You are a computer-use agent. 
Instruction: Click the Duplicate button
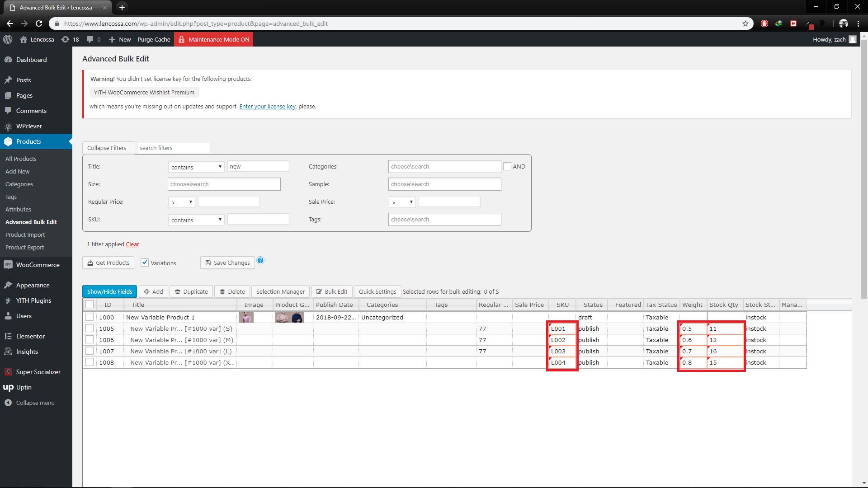pyautogui.click(x=191, y=291)
